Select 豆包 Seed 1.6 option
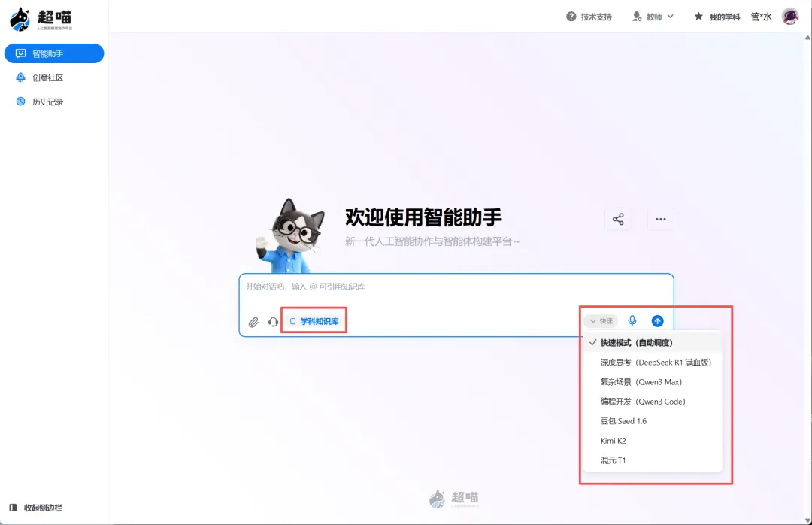Screen dimensions: 812x525 click(653, 421)
